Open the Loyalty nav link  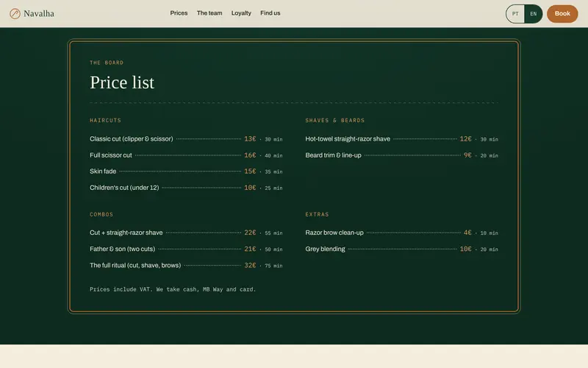tap(241, 13)
